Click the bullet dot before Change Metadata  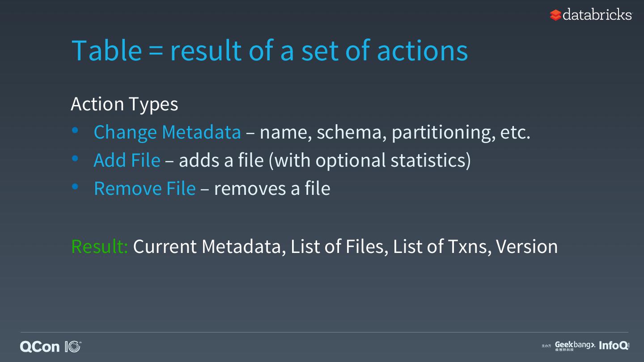[x=75, y=130]
